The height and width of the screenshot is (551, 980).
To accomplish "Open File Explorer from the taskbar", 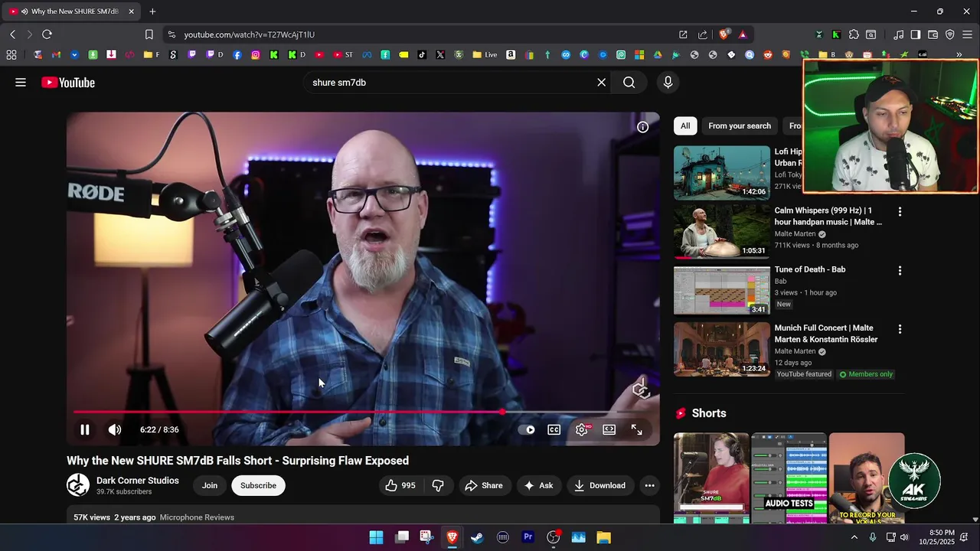I will 603,537.
